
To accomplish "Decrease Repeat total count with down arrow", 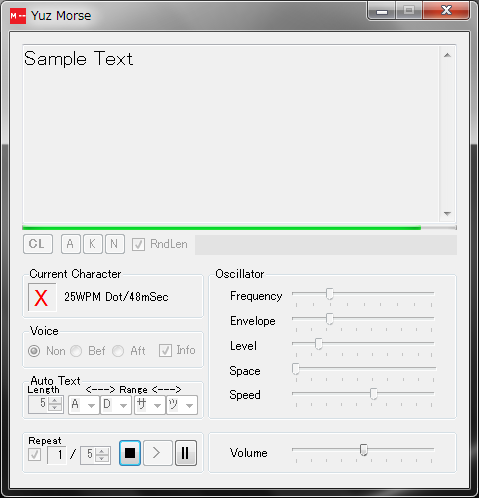I will point(102,459).
